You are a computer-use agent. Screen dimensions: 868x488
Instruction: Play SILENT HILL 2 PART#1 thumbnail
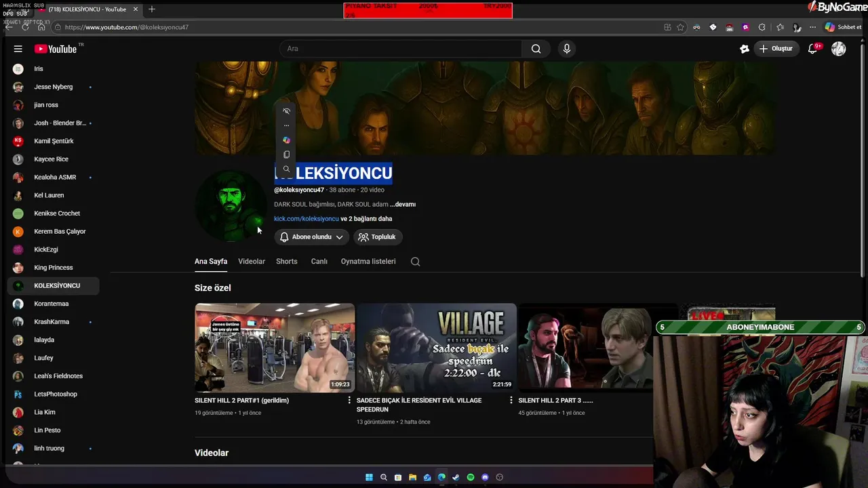275,348
